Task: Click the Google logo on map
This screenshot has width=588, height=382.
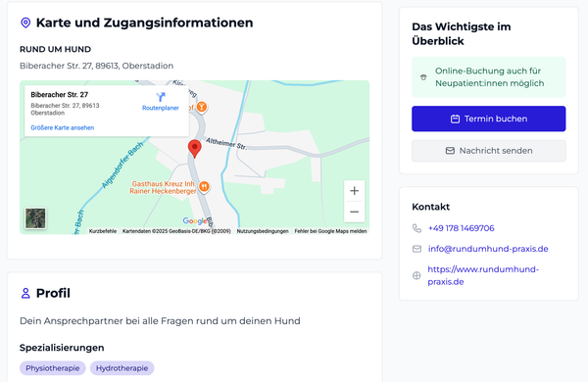Action: [x=195, y=221]
